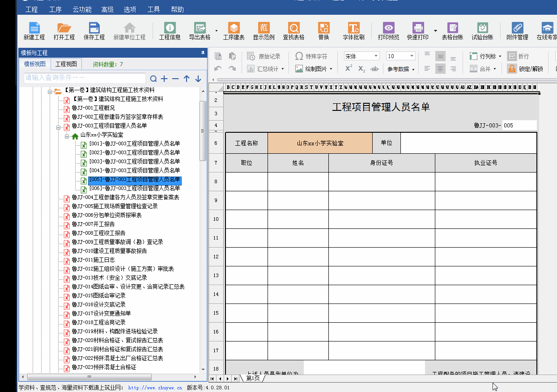Click the 查找表格 search icon

(x=293, y=30)
